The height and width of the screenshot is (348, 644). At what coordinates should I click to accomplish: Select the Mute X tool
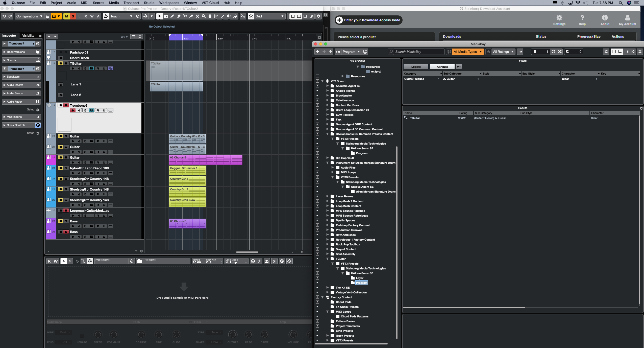pos(197,16)
